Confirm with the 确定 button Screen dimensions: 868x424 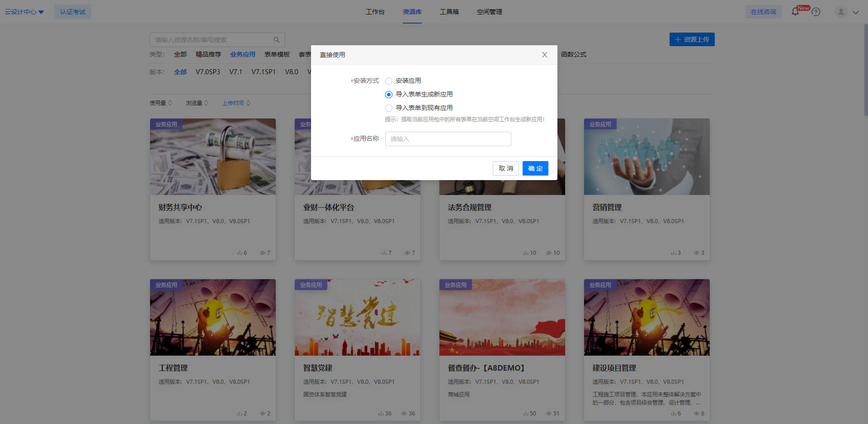click(535, 168)
